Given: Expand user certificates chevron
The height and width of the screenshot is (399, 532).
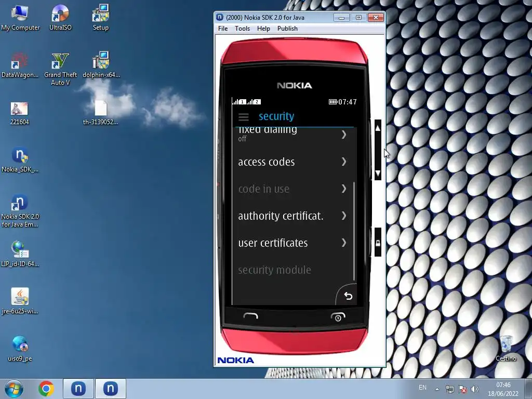Looking at the screenshot, I should [344, 243].
